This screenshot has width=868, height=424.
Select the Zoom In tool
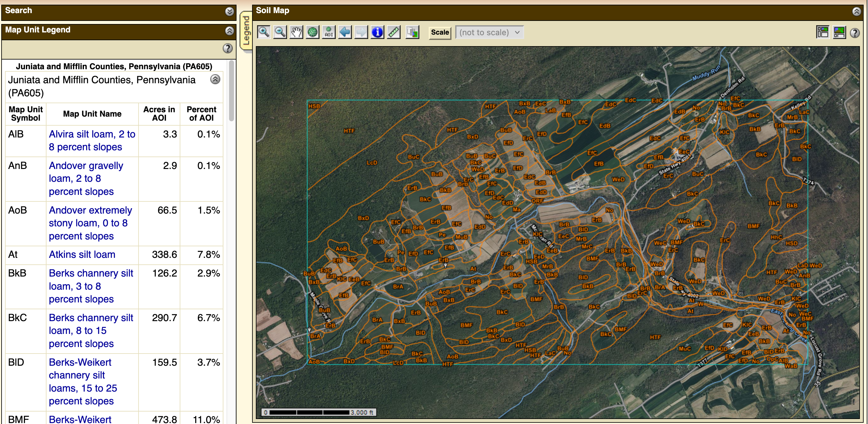coord(264,32)
